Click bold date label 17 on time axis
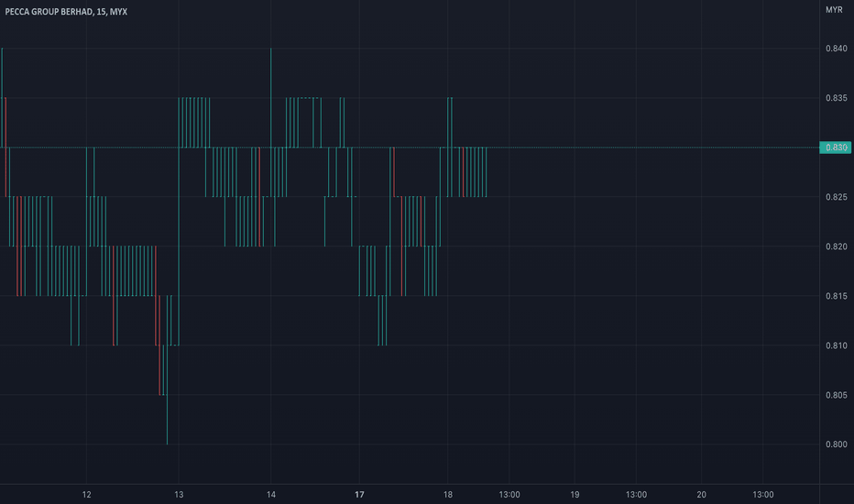This screenshot has height=504, width=854. (359, 495)
